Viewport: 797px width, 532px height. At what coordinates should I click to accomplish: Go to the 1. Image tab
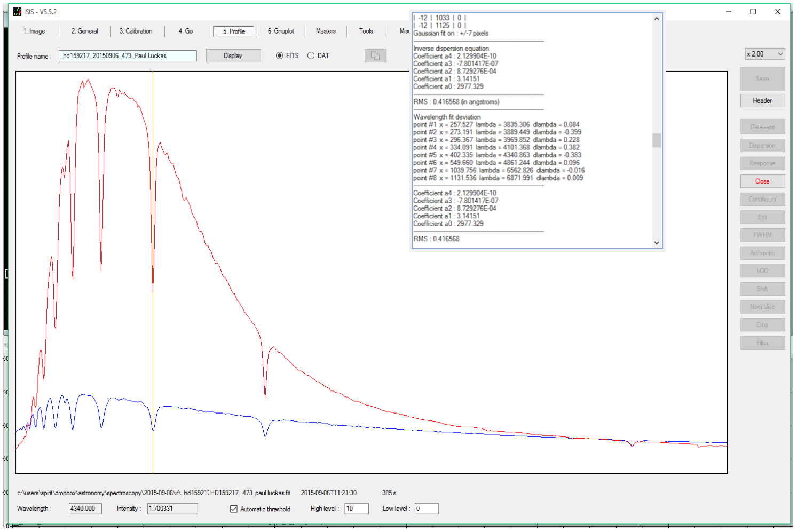click(34, 31)
